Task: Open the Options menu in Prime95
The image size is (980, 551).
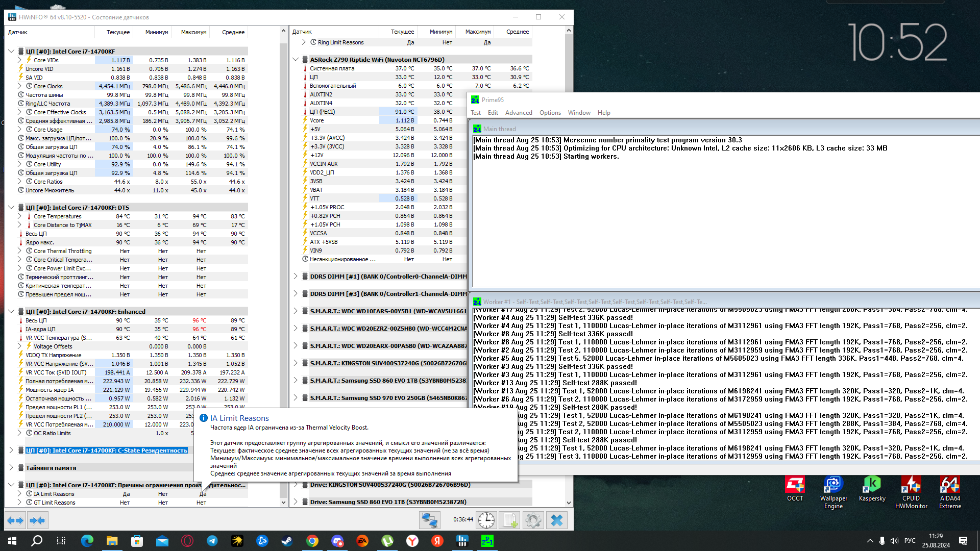Action: pos(550,113)
